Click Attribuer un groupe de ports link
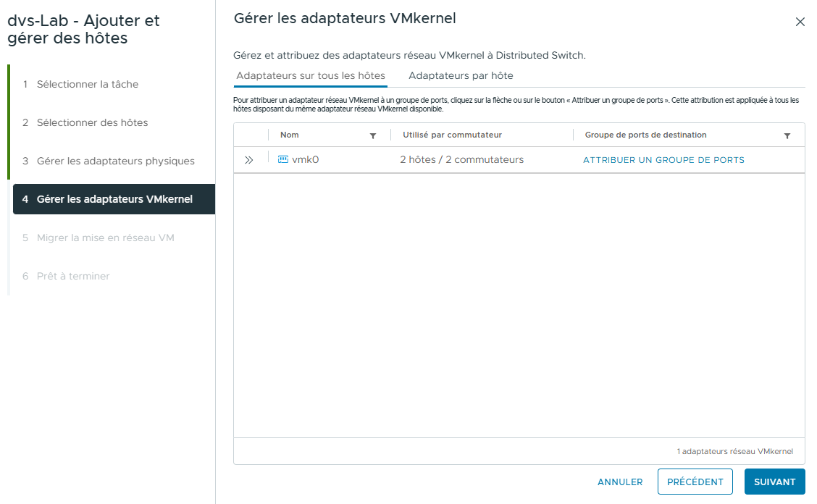Viewport: 817px width, 504px height. coord(663,159)
